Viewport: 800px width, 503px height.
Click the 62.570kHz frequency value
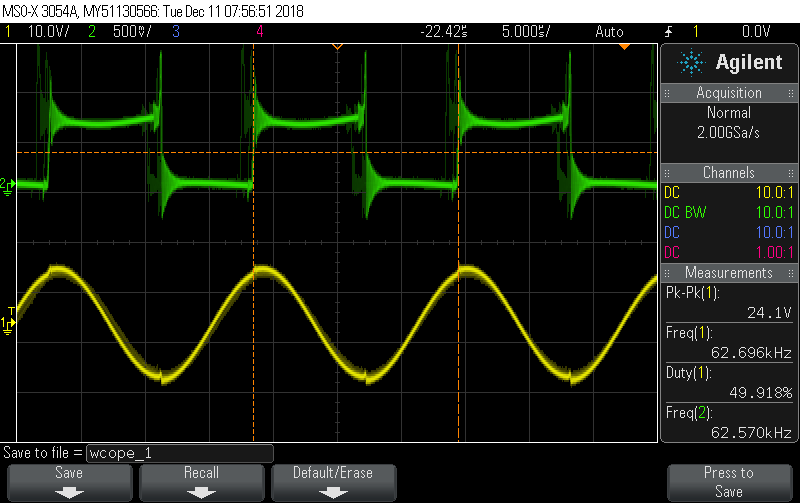(x=751, y=433)
